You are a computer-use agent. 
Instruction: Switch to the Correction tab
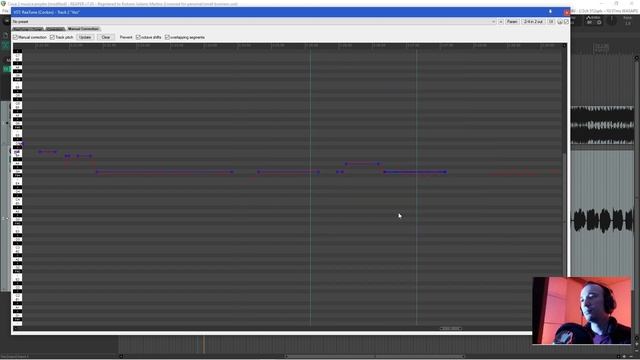click(x=55, y=29)
